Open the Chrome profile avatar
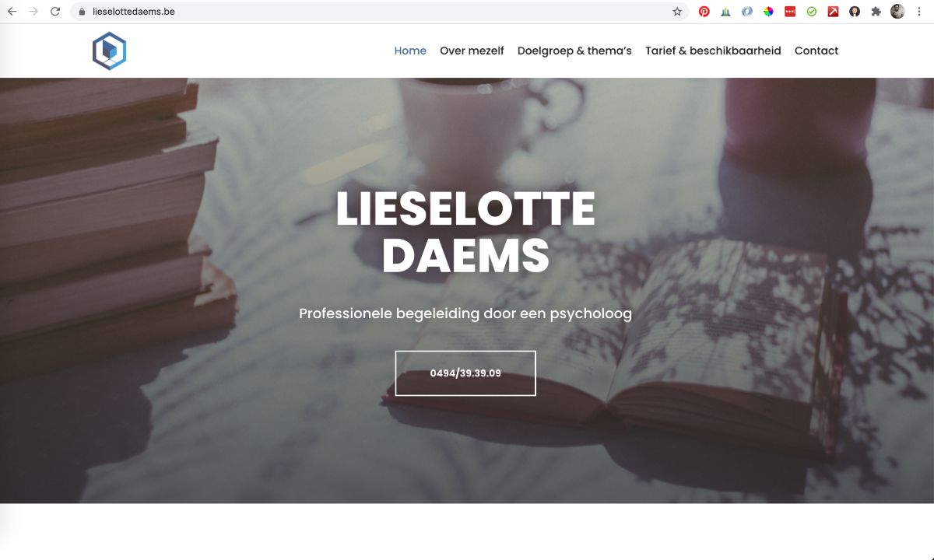This screenshot has height=560, width=934. click(897, 12)
